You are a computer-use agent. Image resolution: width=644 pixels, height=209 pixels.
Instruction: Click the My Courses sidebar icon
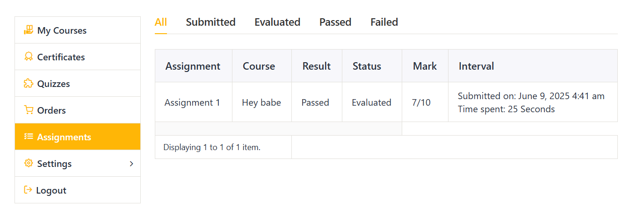(x=29, y=30)
